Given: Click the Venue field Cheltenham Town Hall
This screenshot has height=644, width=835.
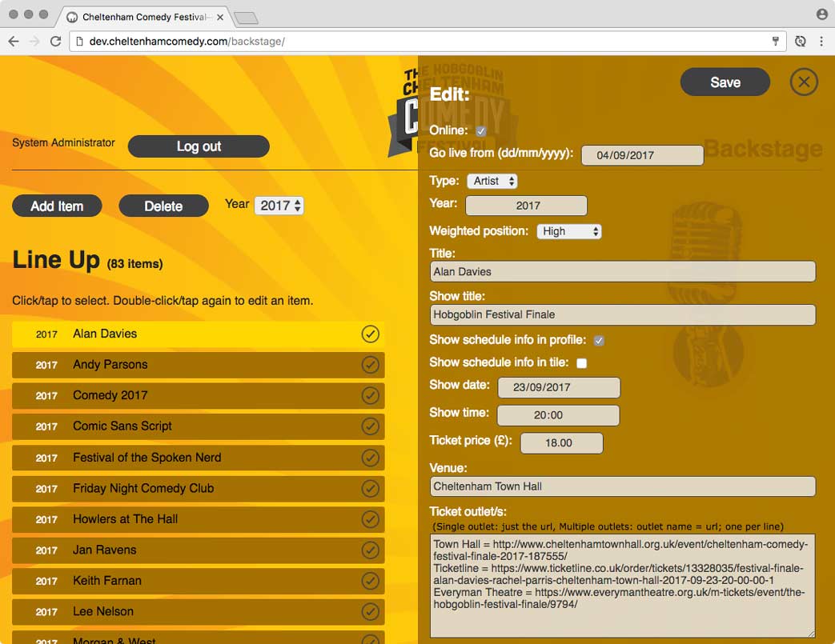Looking at the screenshot, I should tap(623, 486).
